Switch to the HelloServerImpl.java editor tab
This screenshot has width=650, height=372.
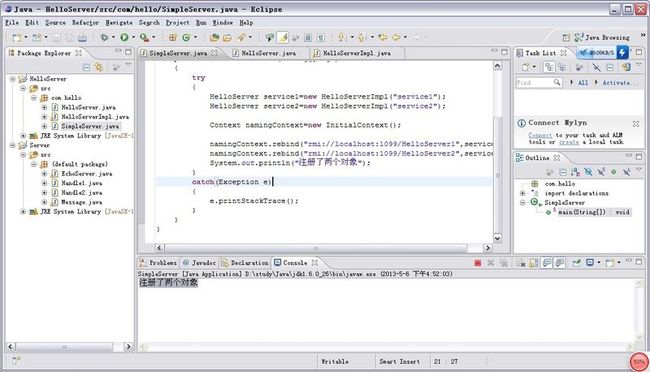[x=357, y=53]
